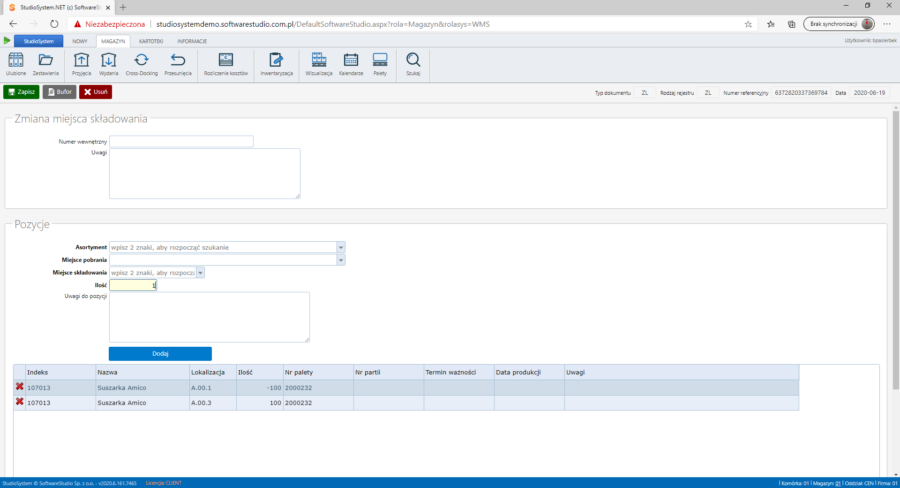Click the A.00.1 location cell
Screen dimensions: 900x488
coord(212,388)
